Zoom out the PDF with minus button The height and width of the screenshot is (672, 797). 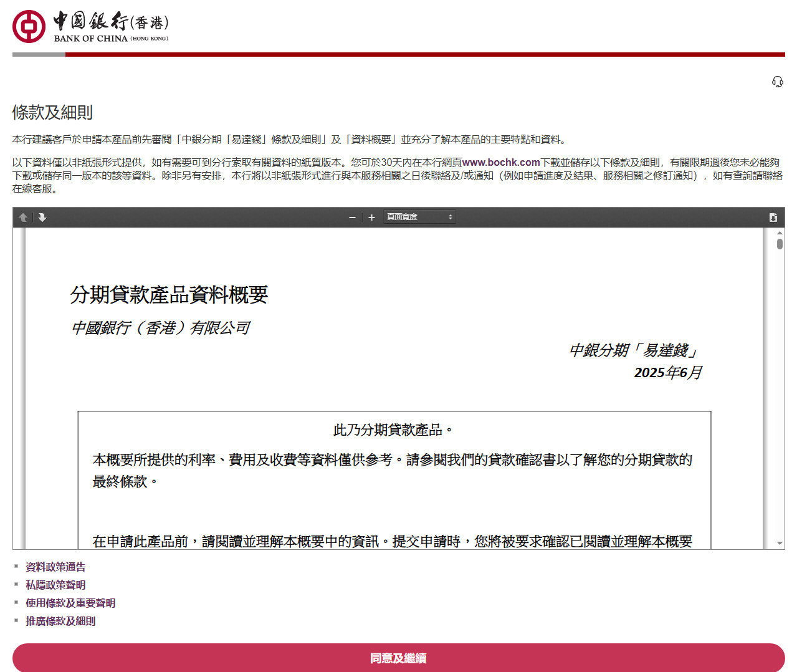coord(352,218)
